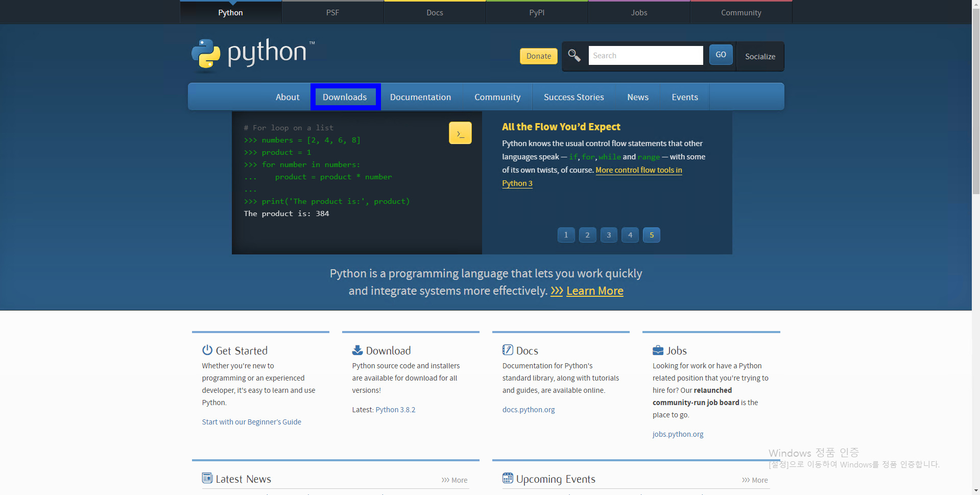Image resolution: width=980 pixels, height=495 pixels.
Task: Expand the Socialize dropdown
Action: [x=760, y=56]
